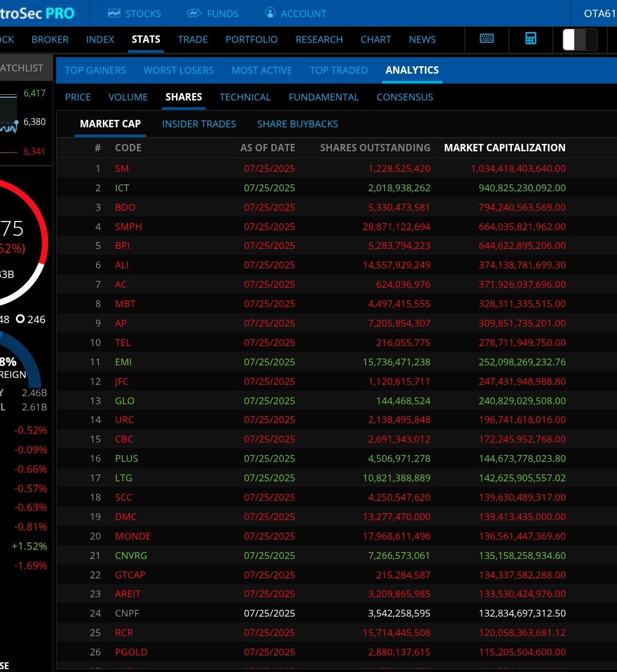Image resolution: width=617 pixels, height=672 pixels.
Task: Open the STOCKS top menu
Action: 143,14
